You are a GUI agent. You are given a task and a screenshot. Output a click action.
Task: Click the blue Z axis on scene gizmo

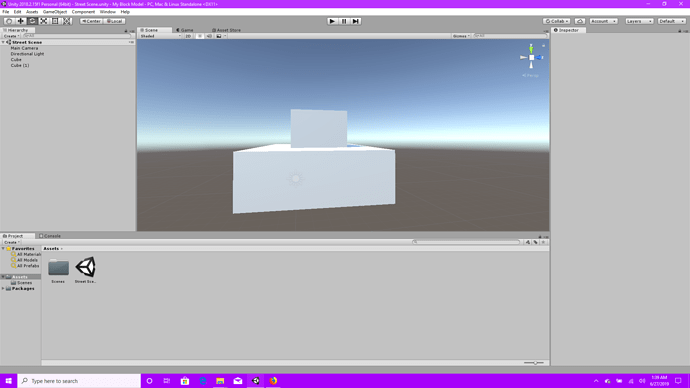[x=540, y=58]
